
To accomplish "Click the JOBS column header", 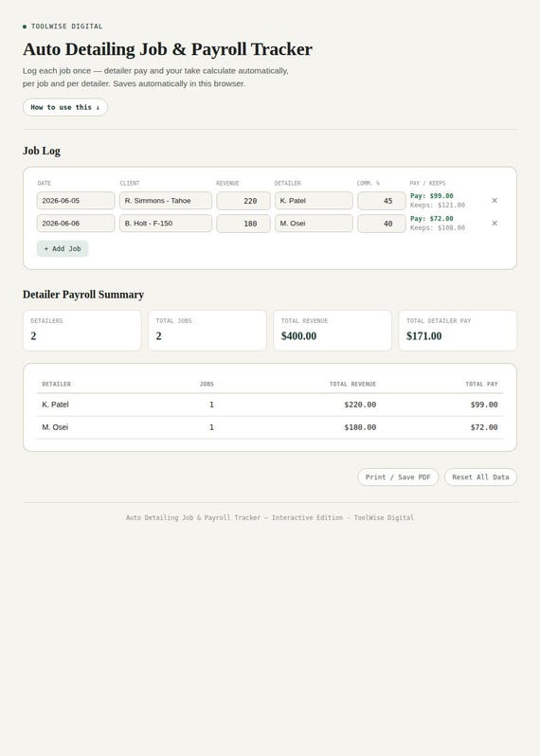I will (x=207, y=384).
